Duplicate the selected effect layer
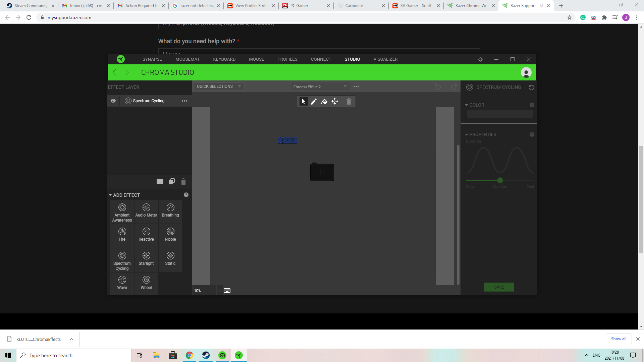Image resolution: width=644 pixels, height=362 pixels. pos(172,181)
